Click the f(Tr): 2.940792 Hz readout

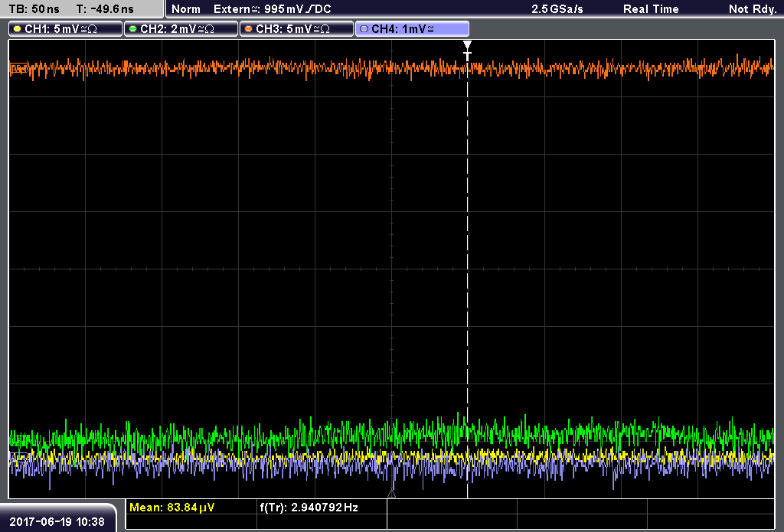pyautogui.click(x=309, y=508)
